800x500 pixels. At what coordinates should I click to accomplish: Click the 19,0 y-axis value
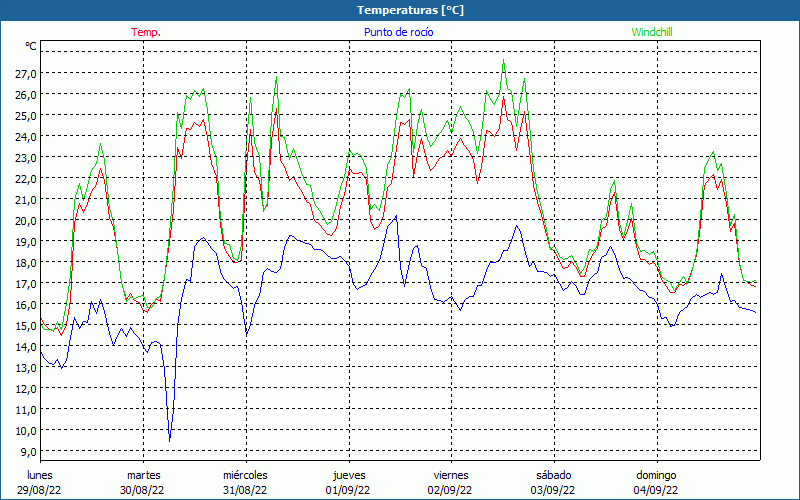[26, 241]
